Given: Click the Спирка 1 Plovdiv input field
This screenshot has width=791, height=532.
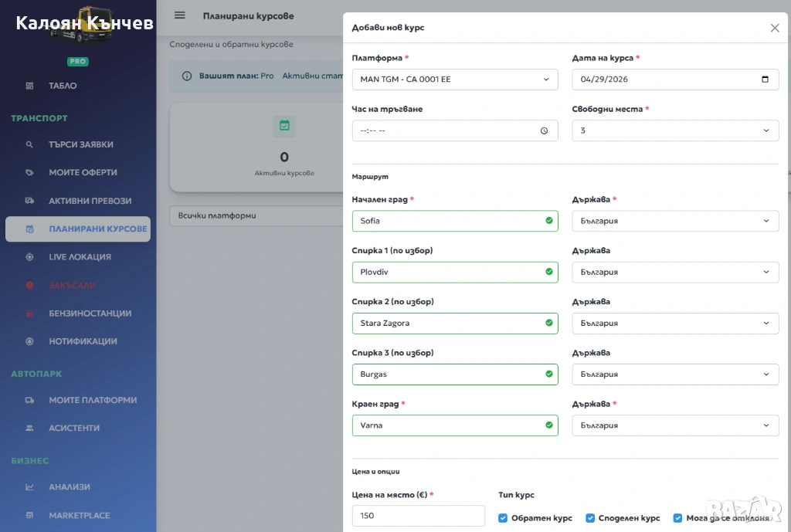Looking at the screenshot, I should click(x=448, y=273).
